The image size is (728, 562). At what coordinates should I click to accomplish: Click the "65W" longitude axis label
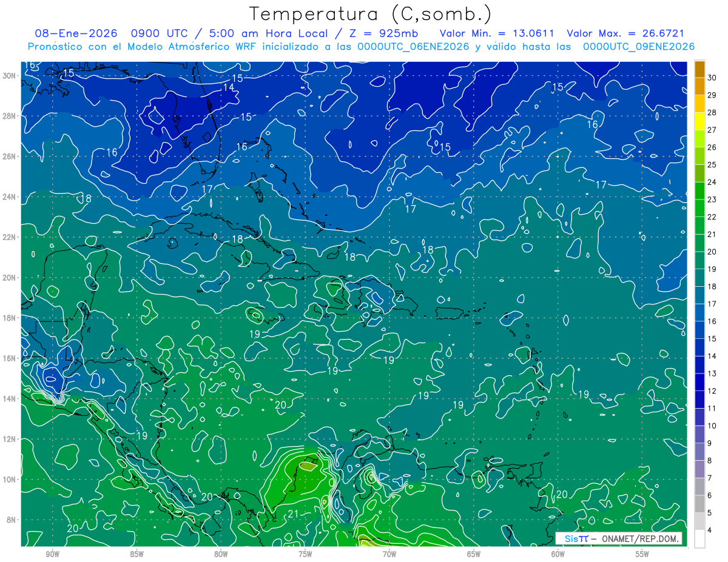point(474,554)
